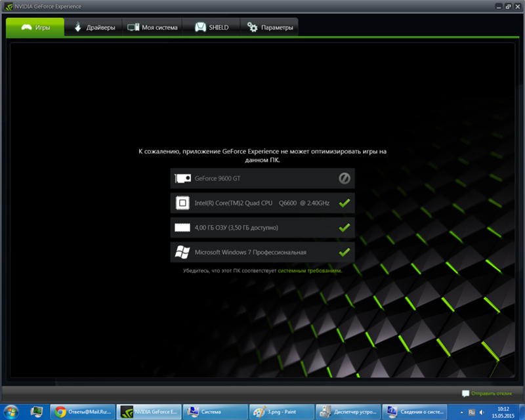Click Microsoft Windows 7 Профессиональная text
This screenshot has height=420, width=525.
[x=251, y=252]
